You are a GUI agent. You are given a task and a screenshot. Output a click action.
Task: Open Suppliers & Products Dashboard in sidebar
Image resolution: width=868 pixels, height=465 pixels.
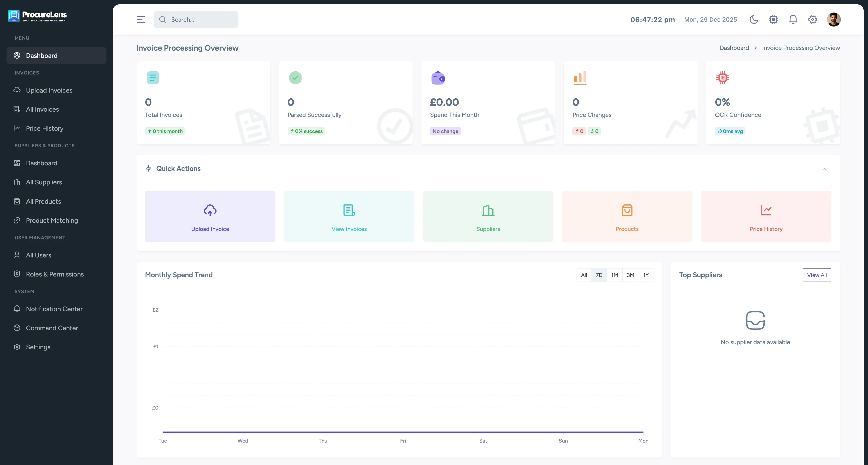(56, 163)
